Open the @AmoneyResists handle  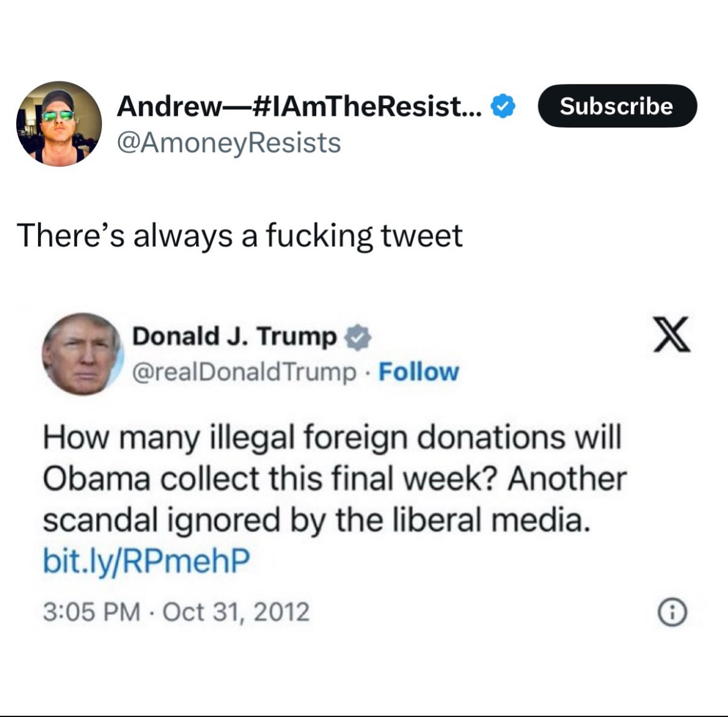(229, 142)
